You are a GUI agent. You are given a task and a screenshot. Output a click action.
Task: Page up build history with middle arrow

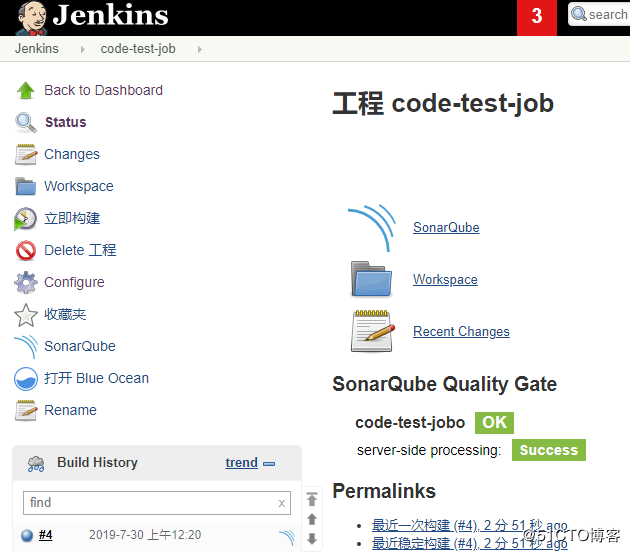pos(312,519)
